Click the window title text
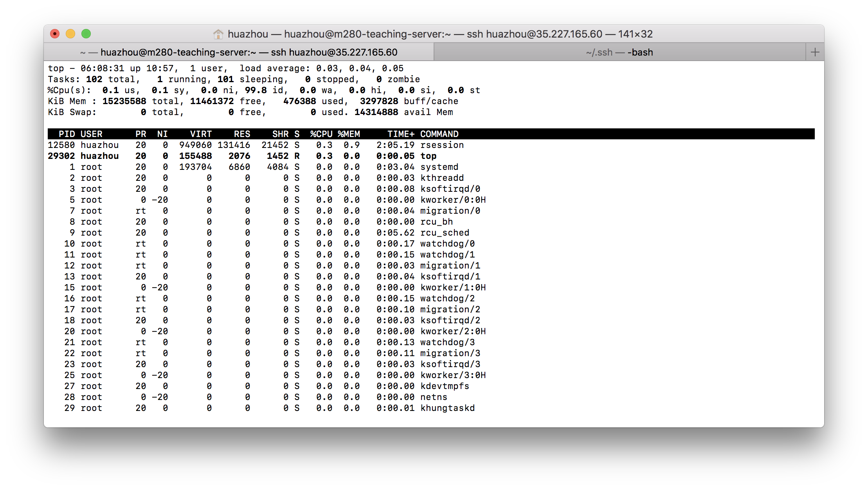868x490 pixels. coord(440,34)
